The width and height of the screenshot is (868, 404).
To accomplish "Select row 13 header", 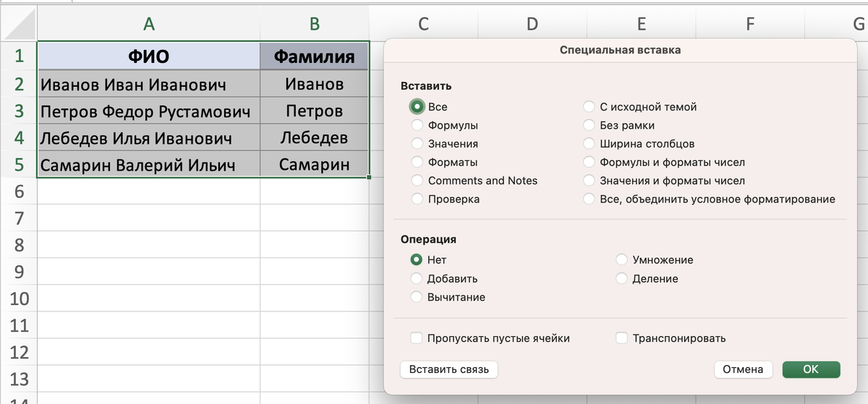I will [x=19, y=379].
